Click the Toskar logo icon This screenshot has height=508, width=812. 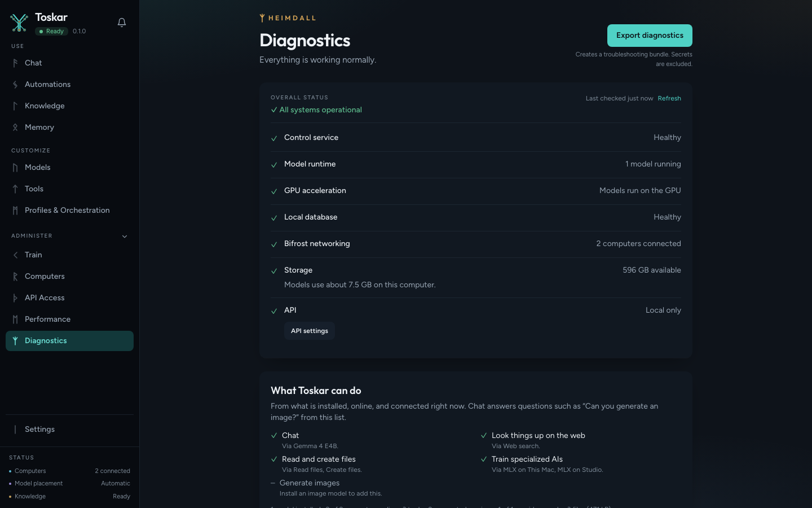pos(19,23)
